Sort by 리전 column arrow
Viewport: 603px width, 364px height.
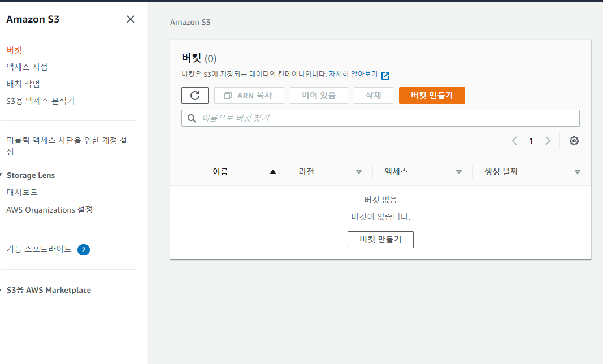(x=359, y=172)
